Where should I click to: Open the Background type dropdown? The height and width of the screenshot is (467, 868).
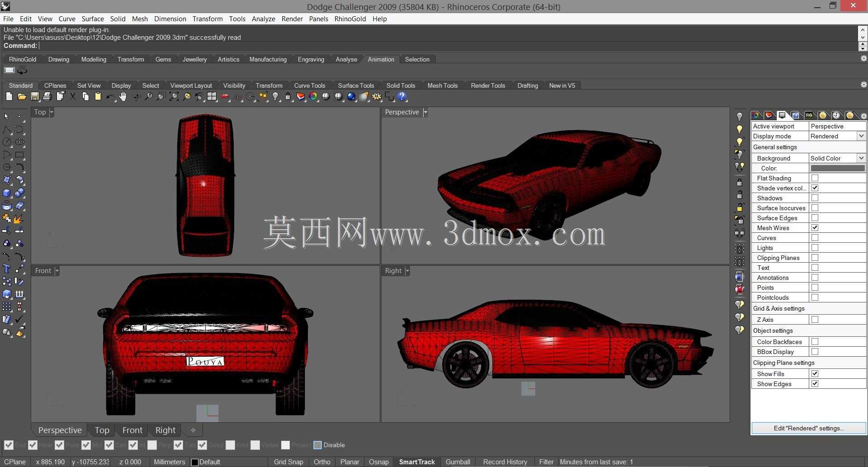point(861,158)
